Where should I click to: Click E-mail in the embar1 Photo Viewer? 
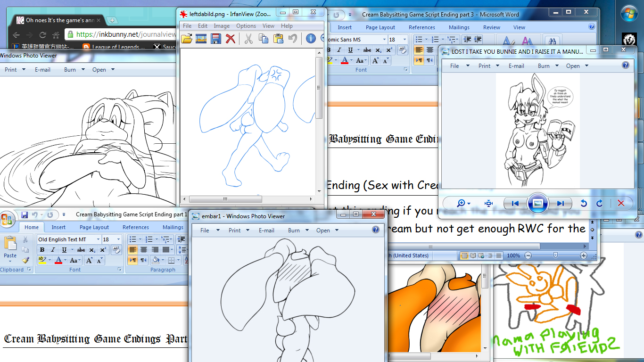coord(266,230)
